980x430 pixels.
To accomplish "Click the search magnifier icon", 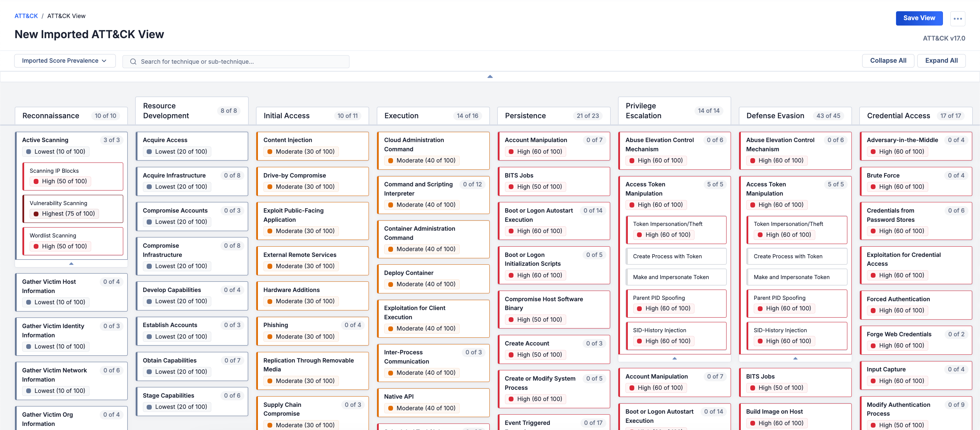I will (x=133, y=62).
